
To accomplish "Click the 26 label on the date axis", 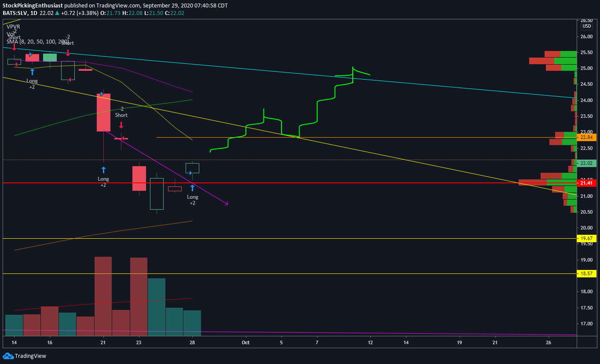I will pyautogui.click(x=548, y=342).
